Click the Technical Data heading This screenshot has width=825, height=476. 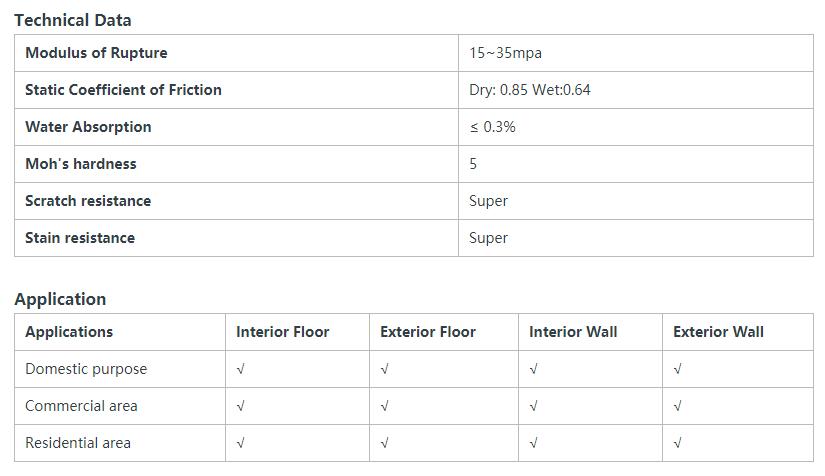click(x=73, y=20)
